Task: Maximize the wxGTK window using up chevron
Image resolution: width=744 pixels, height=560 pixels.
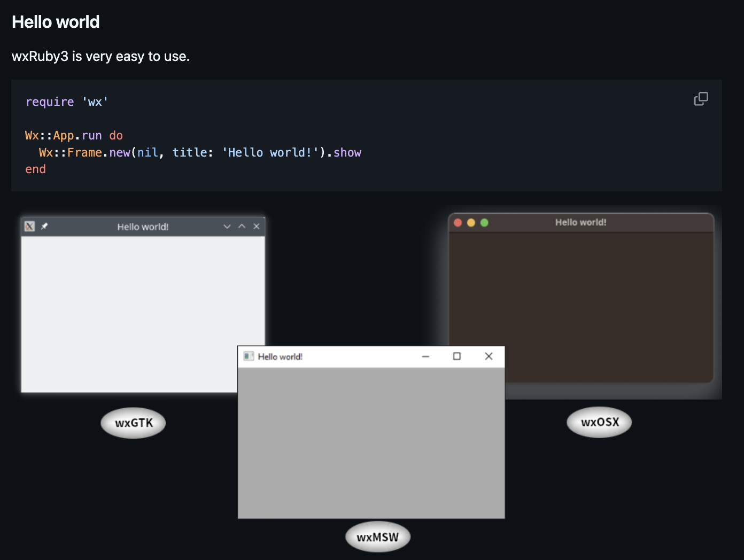Action: click(x=242, y=227)
